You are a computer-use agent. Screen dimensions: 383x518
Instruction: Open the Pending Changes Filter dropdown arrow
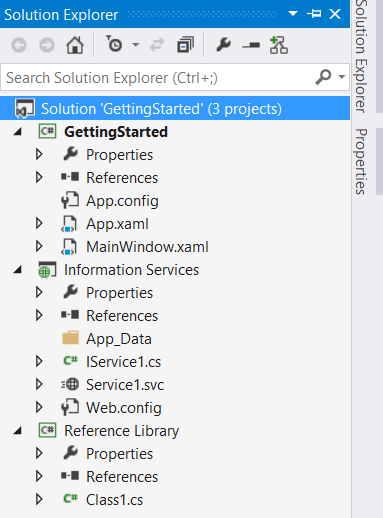point(136,44)
